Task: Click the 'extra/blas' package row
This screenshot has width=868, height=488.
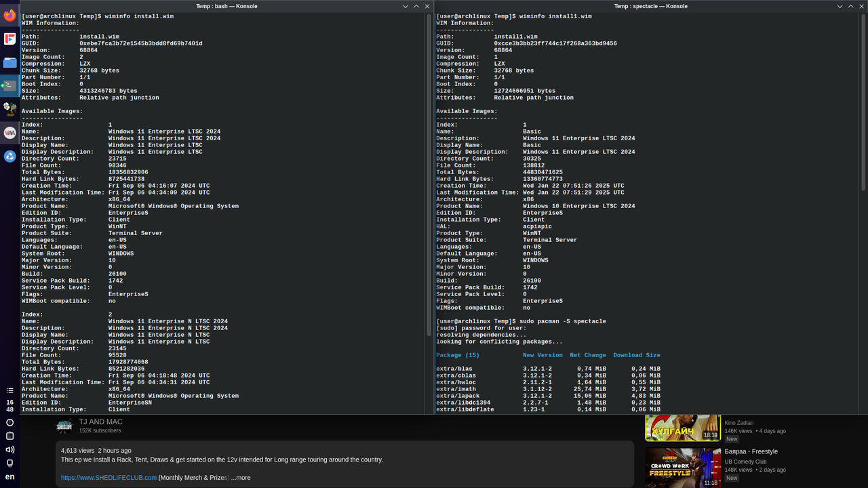Action: (x=548, y=369)
